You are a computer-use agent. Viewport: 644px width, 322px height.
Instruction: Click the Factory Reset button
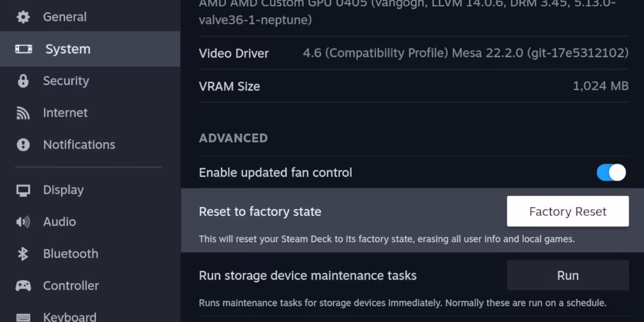click(x=568, y=211)
